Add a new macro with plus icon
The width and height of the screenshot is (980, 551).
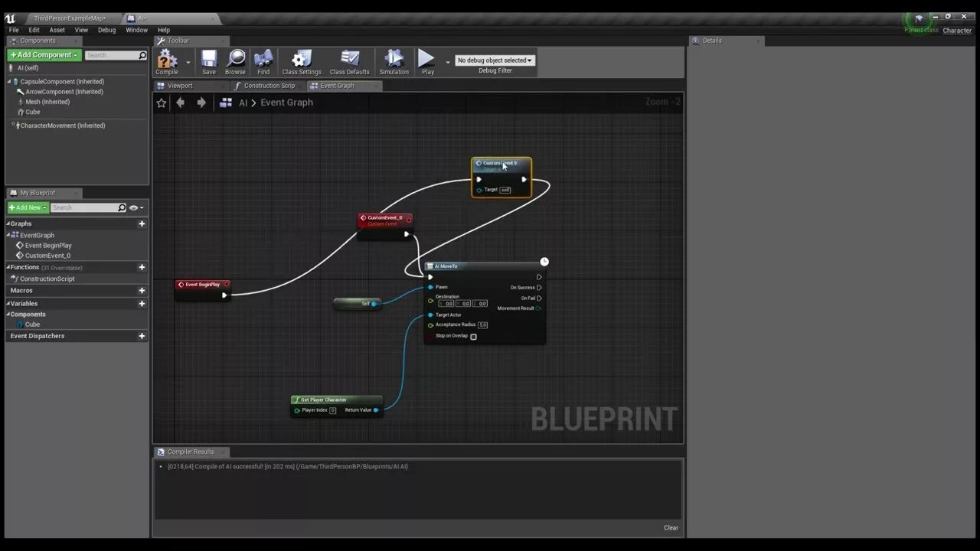point(142,291)
